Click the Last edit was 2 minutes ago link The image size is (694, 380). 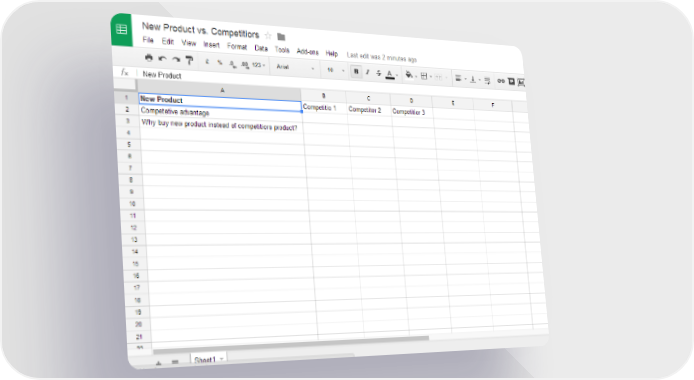tap(382, 57)
